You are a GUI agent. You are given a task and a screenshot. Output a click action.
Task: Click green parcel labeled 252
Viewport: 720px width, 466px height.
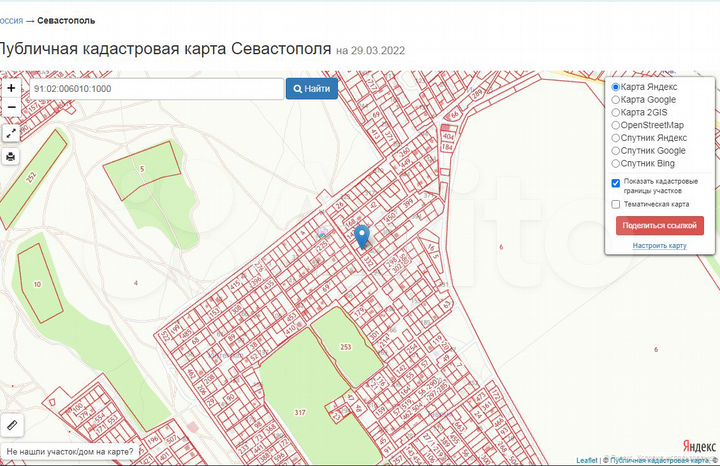(31, 177)
